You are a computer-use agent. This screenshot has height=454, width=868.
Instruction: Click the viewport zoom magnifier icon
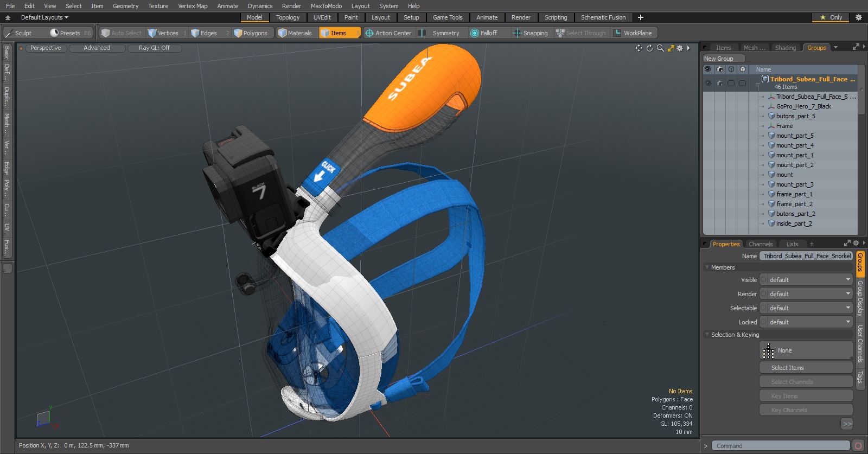[660, 48]
